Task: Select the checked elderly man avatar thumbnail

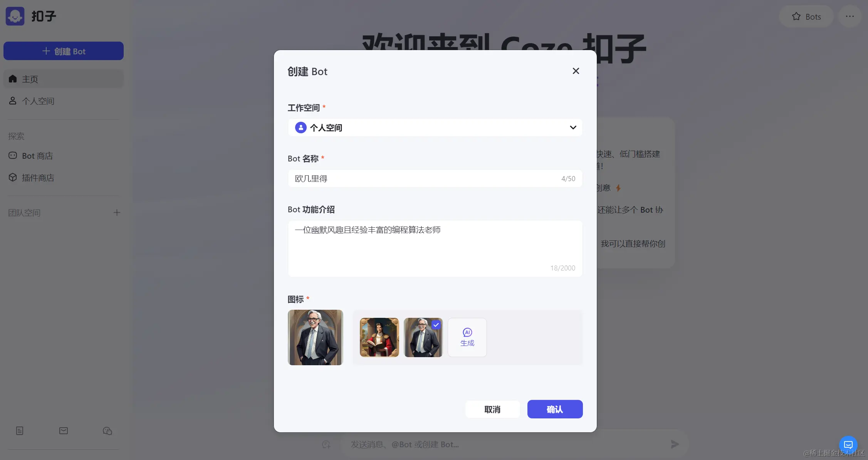Action: 423,337
